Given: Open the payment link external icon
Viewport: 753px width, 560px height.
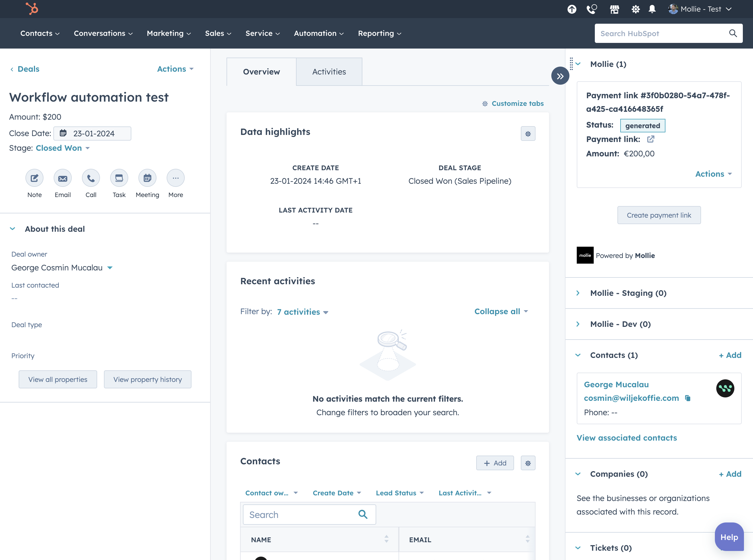Looking at the screenshot, I should pos(650,139).
